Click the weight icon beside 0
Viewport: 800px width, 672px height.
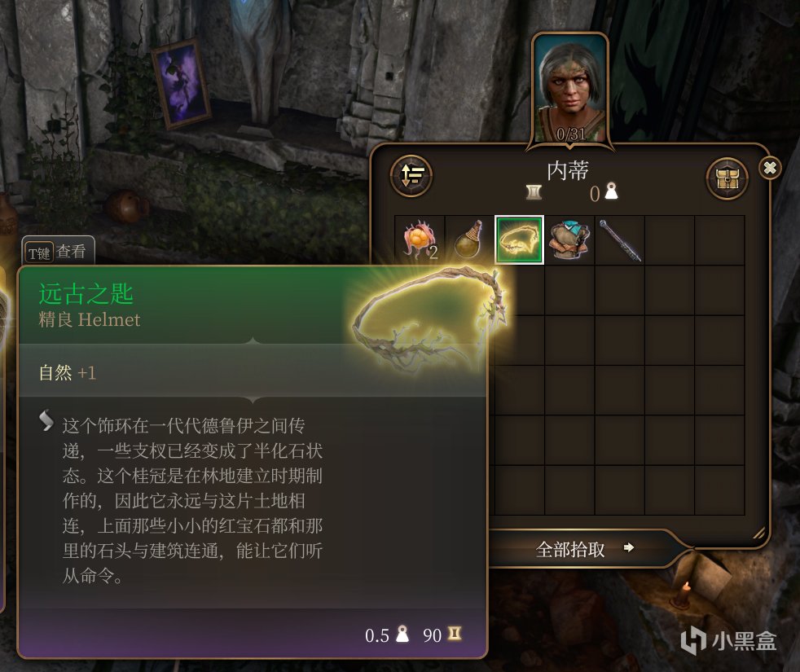click(x=611, y=192)
